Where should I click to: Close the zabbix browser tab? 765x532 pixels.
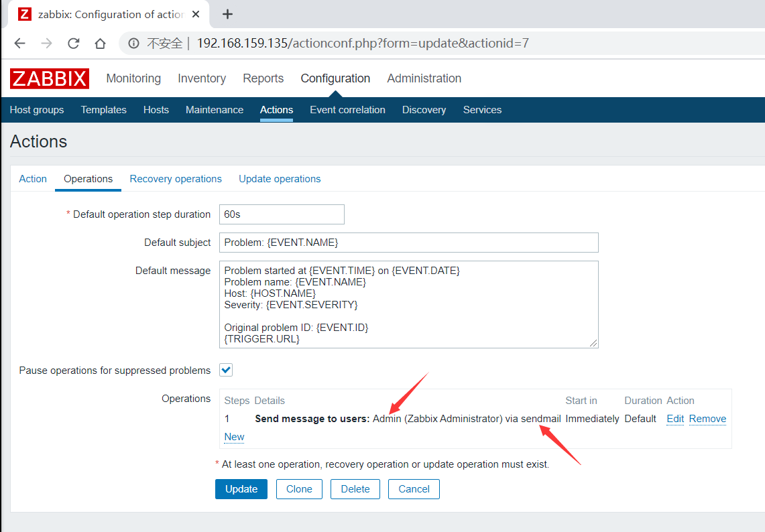pyautogui.click(x=196, y=14)
